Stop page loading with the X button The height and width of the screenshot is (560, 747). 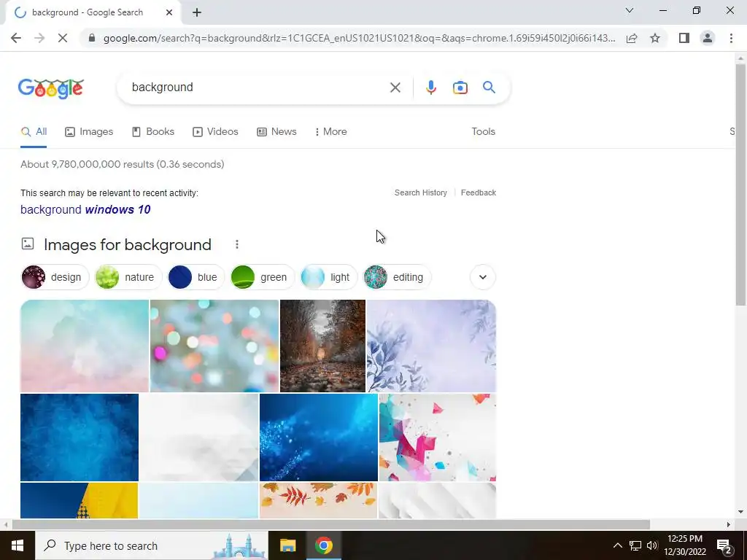point(63,38)
